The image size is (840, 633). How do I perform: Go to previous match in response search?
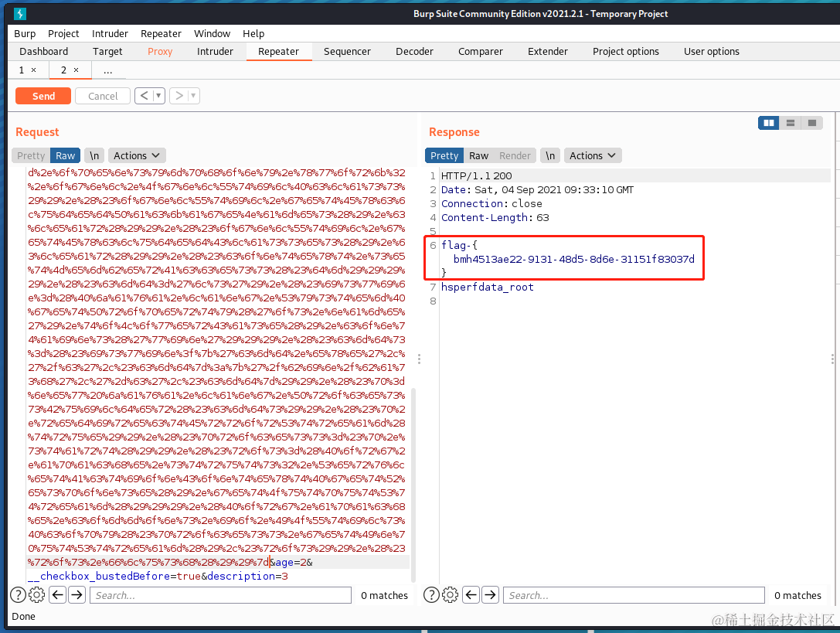[471, 595]
